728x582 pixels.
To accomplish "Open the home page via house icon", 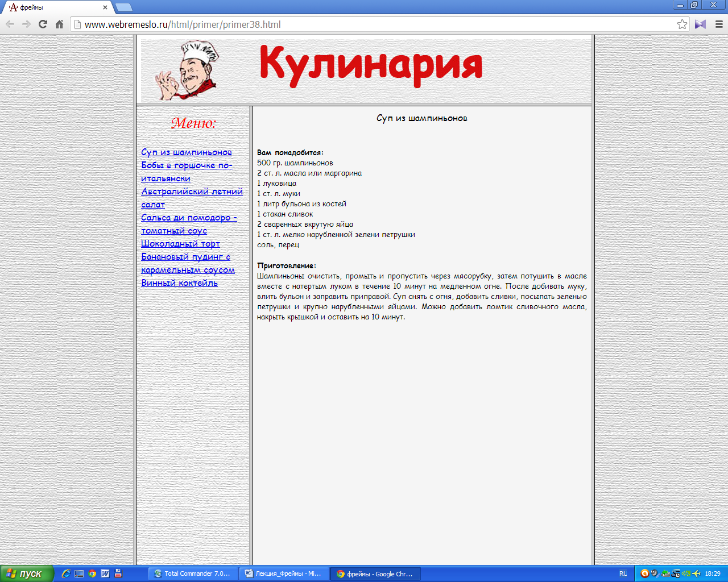I will [x=59, y=24].
